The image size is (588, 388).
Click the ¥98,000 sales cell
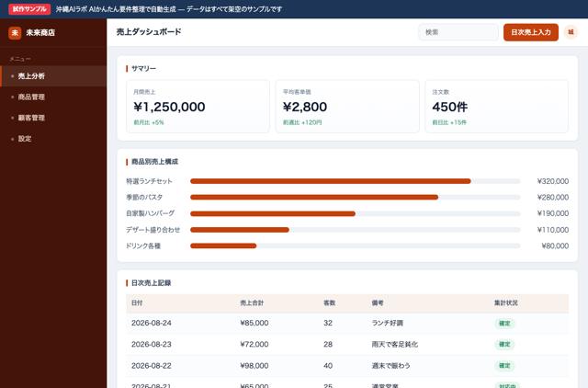point(254,366)
